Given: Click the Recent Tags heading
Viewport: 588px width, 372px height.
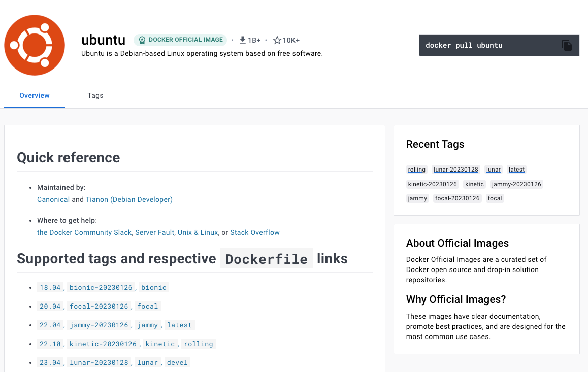Looking at the screenshot, I should (435, 144).
